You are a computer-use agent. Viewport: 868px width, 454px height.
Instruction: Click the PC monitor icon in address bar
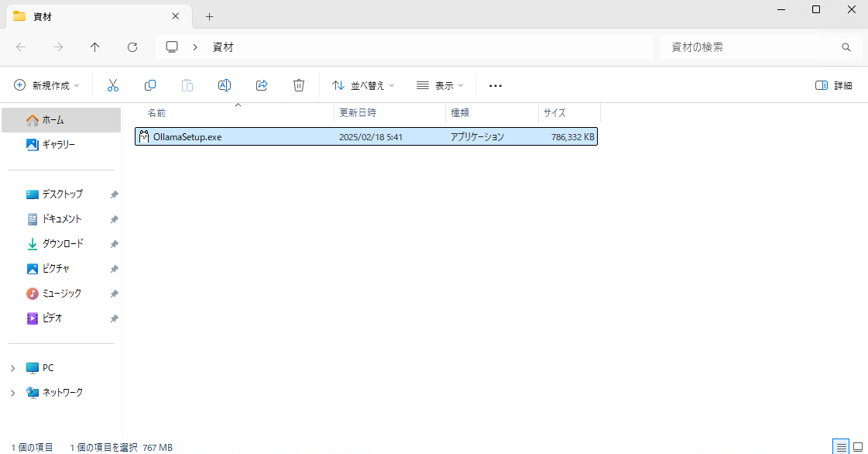(x=172, y=47)
